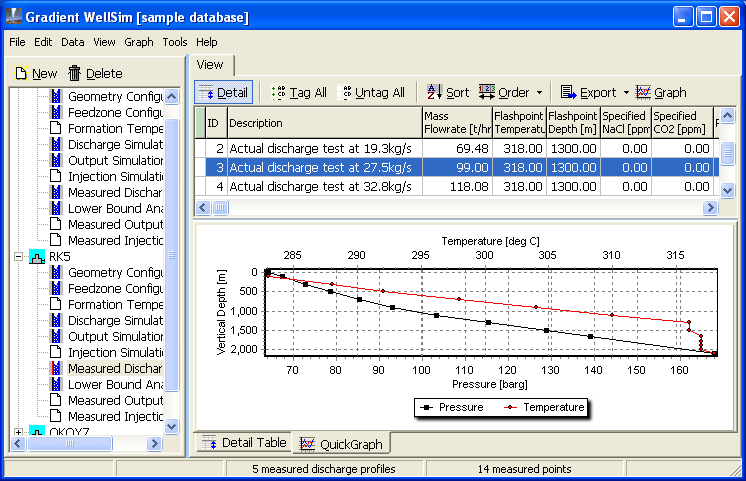Select RK5 Geometry Configuration tree item
Screen dimensions: 746x481
point(115,273)
